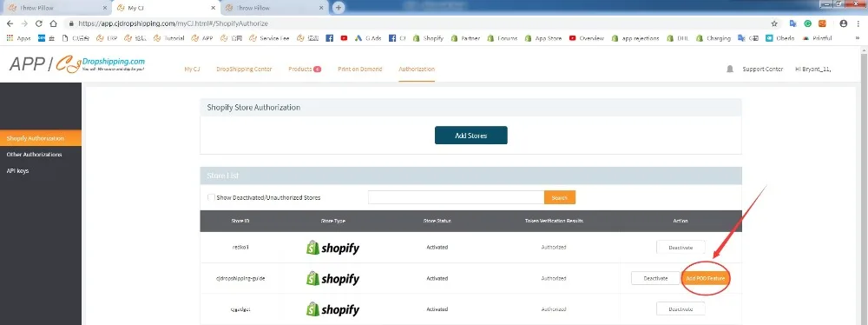This screenshot has height=325, width=868.
Task: Open the ERP bookmark
Action: click(x=107, y=38)
